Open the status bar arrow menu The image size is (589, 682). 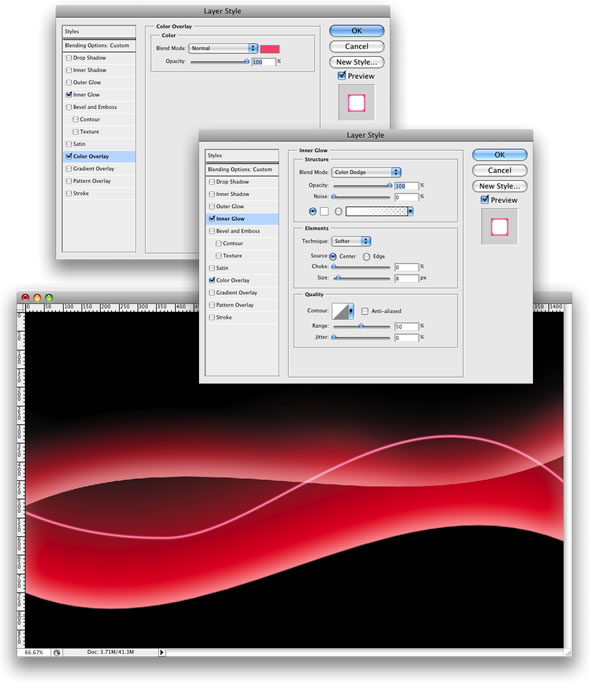(x=162, y=652)
